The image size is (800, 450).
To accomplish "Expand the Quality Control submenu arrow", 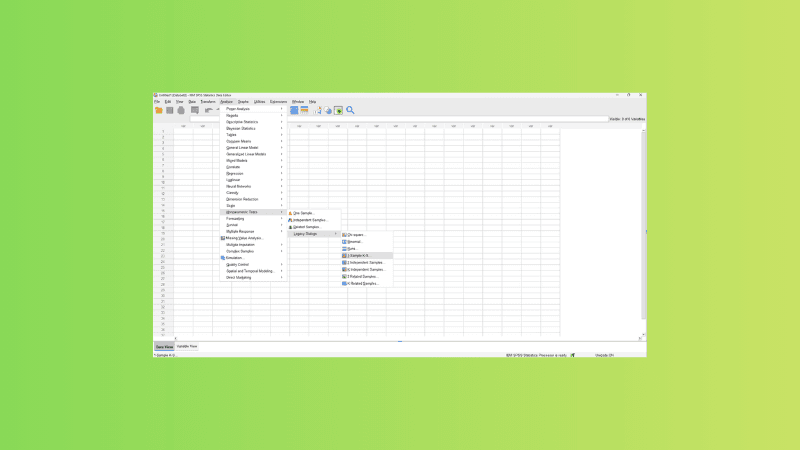I will click(x=282, y=264).
